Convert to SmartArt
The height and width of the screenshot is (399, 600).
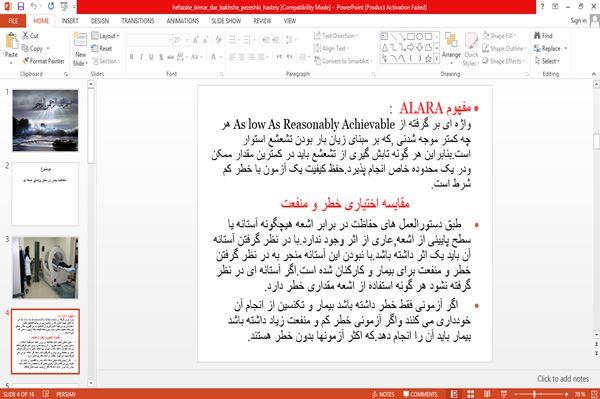pyautogui.click(x=343, y=61)
